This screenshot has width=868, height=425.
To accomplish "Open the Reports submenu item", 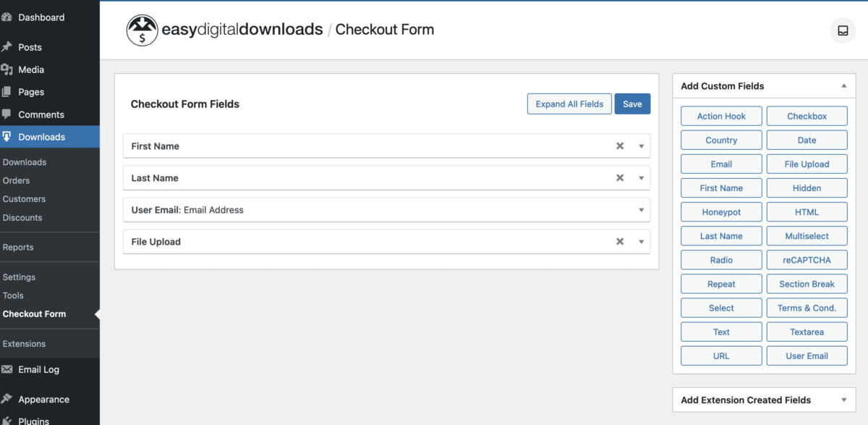I will click(x=18, y=247).
